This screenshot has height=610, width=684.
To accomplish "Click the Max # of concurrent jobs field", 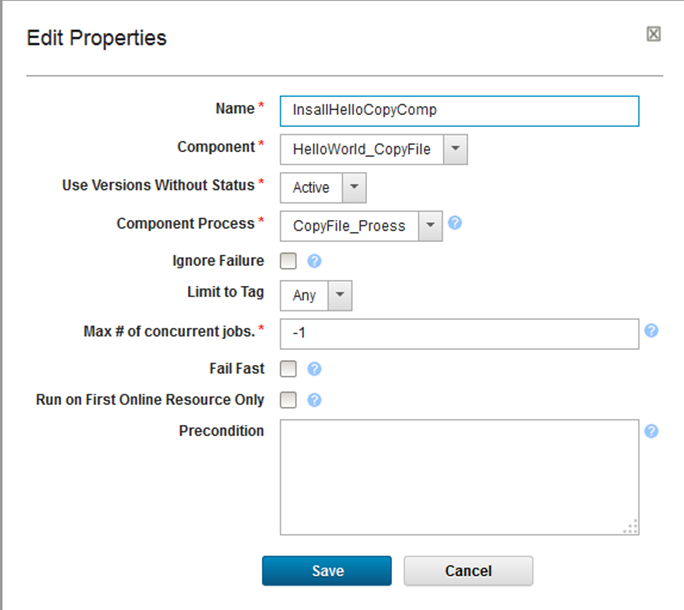I will click(x=459, y=333).
